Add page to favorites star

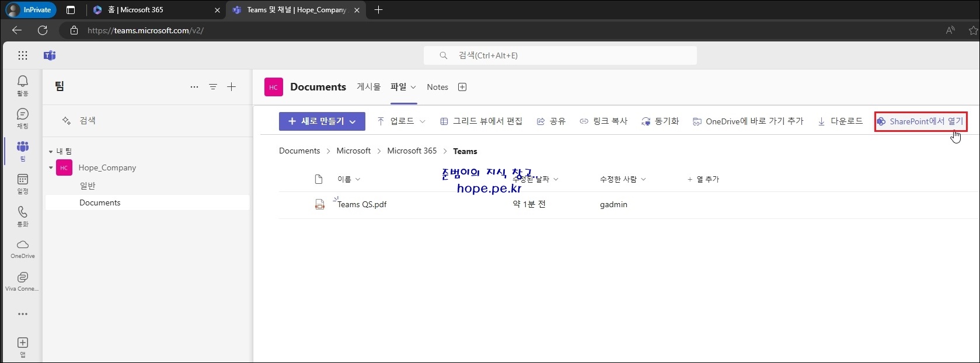click(973, 30)
